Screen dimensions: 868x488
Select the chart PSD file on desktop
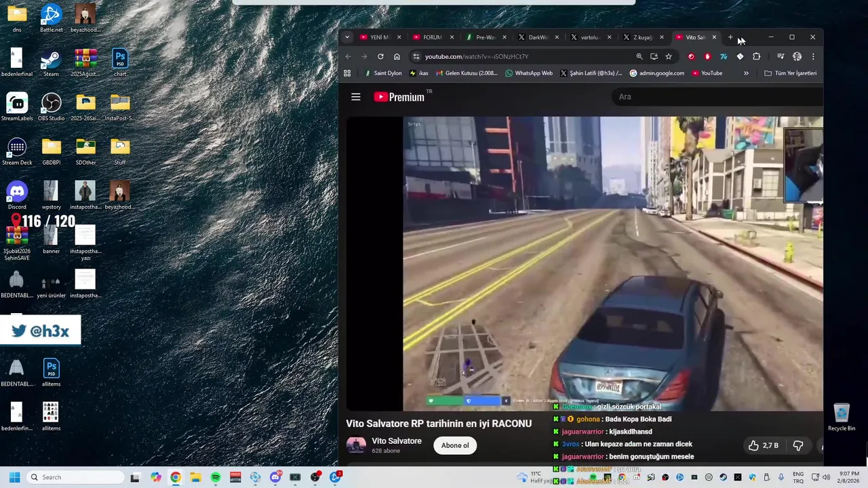pyautogui.click(x=120, y=63)
